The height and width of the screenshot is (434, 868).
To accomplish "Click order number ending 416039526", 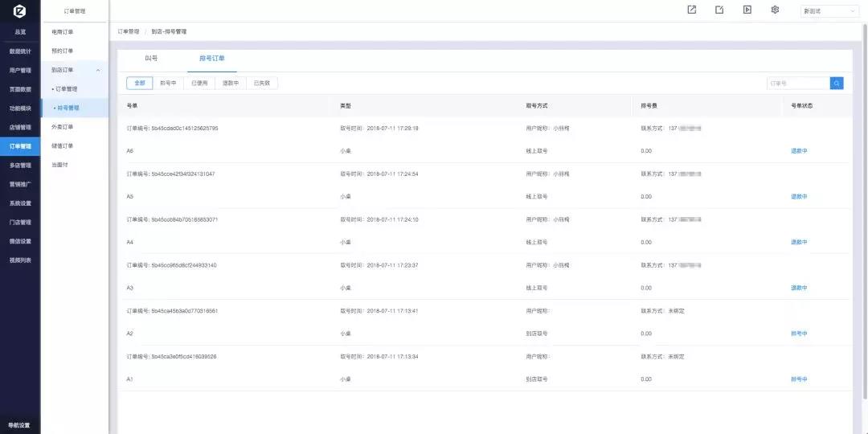I will point(184,357).
